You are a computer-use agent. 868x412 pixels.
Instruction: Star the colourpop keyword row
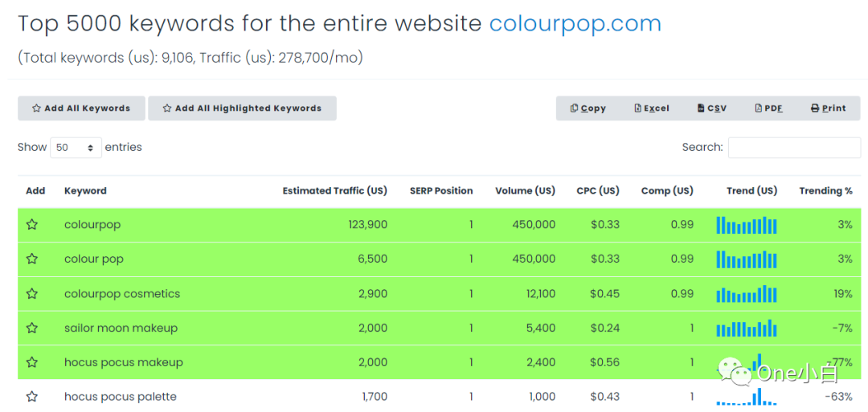(x=32, y=225)
